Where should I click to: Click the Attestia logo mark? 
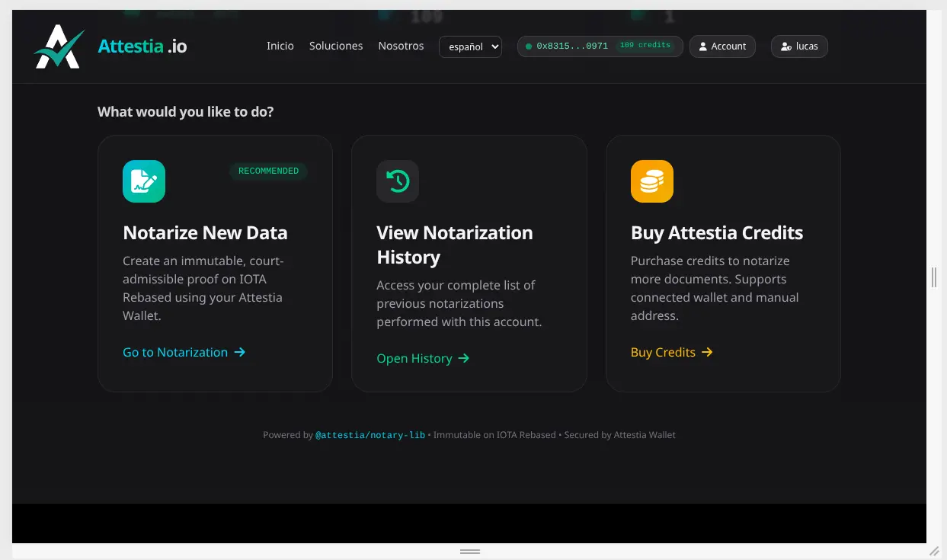[x=59, y=46]
